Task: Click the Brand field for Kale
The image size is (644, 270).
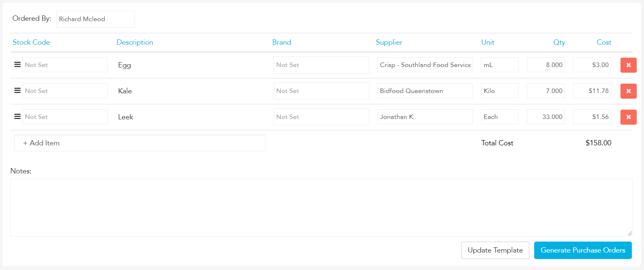Action: point(321,91)
